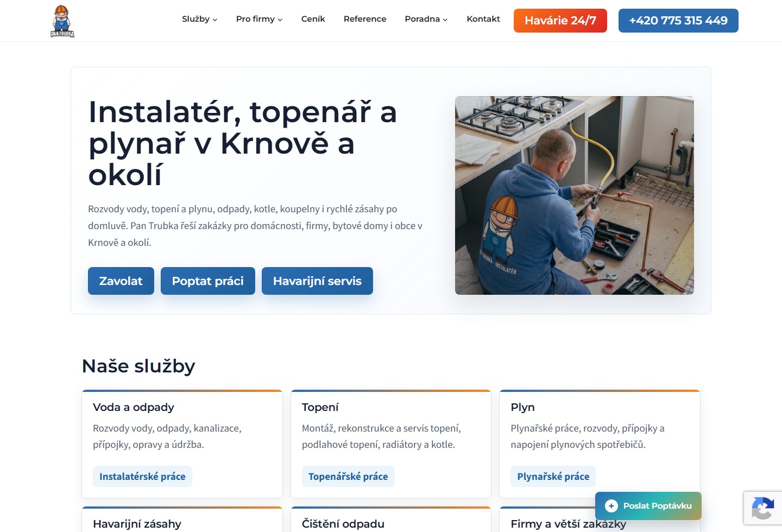Open the Reference menu item
This screenshot has width=782, height=532.
click(365, 19)
